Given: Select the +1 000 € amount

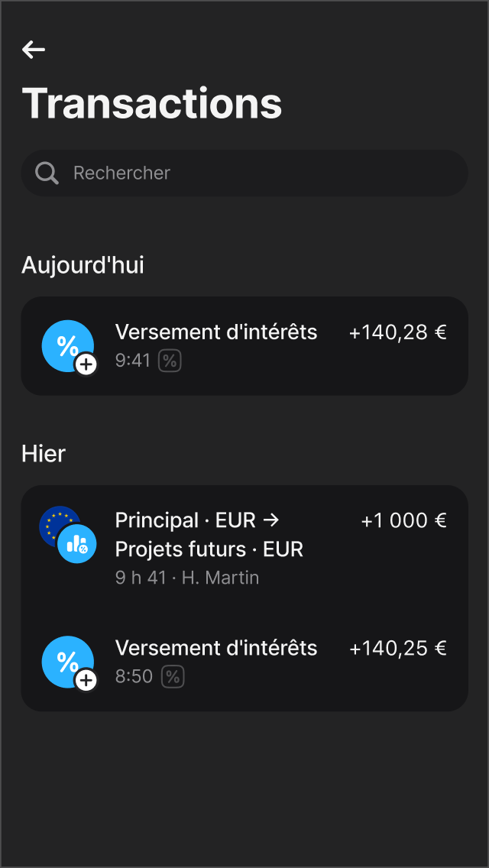Looking at the screenshot, I should (x=404, y=520).
